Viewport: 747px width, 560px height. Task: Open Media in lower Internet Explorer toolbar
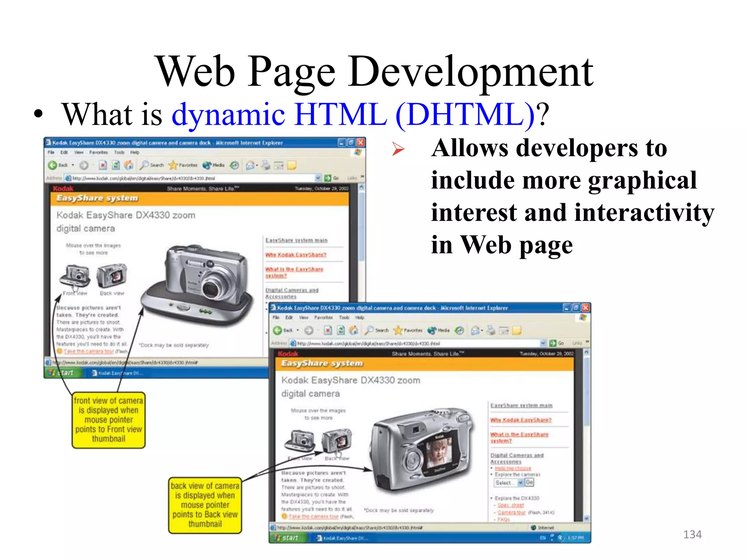[x=439, y=330]
